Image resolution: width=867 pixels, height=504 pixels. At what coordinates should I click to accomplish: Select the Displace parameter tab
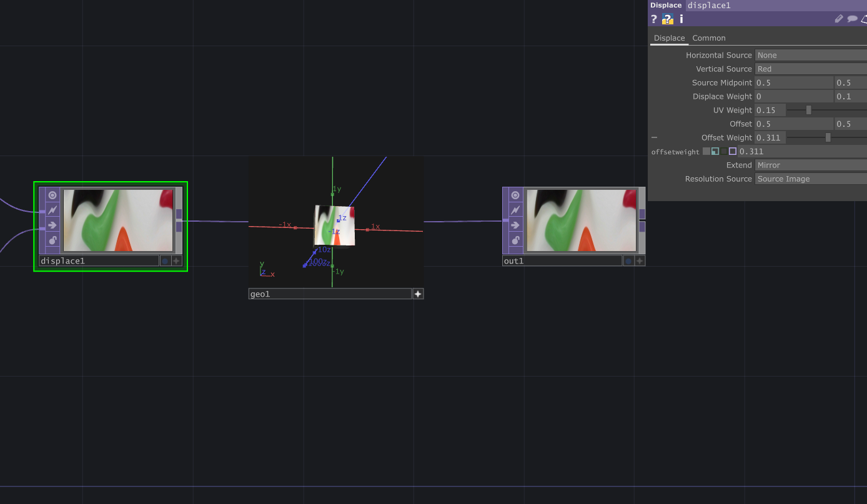668,38
